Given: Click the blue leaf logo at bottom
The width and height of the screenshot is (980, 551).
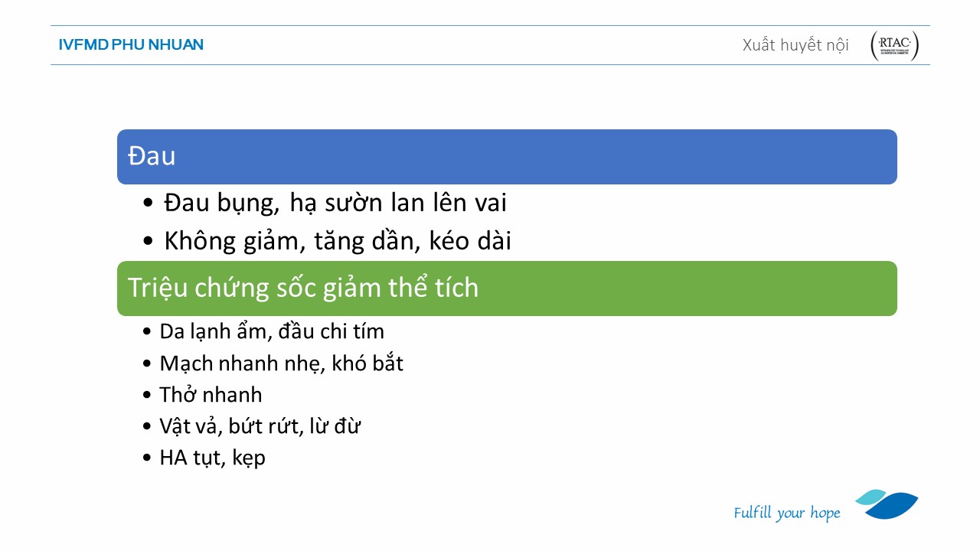Looking at the screenshot, I should [x=887, y=504].
